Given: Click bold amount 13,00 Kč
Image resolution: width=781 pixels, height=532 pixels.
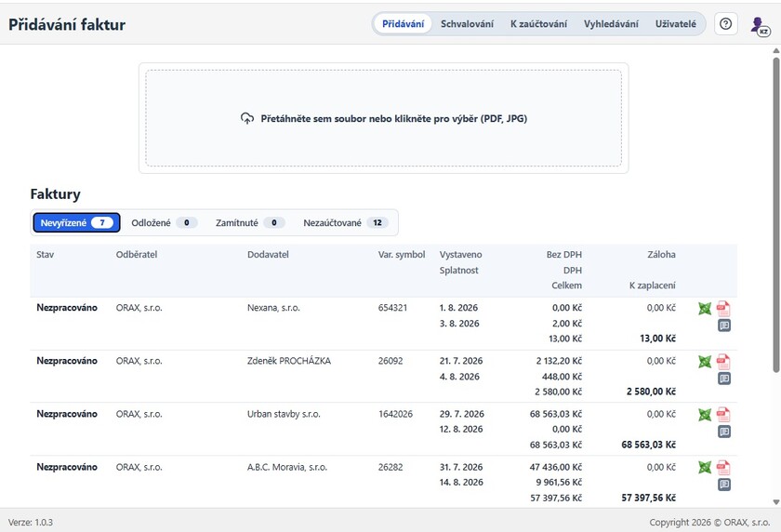Looking at the screenshot, I should (x=657, y=339).
